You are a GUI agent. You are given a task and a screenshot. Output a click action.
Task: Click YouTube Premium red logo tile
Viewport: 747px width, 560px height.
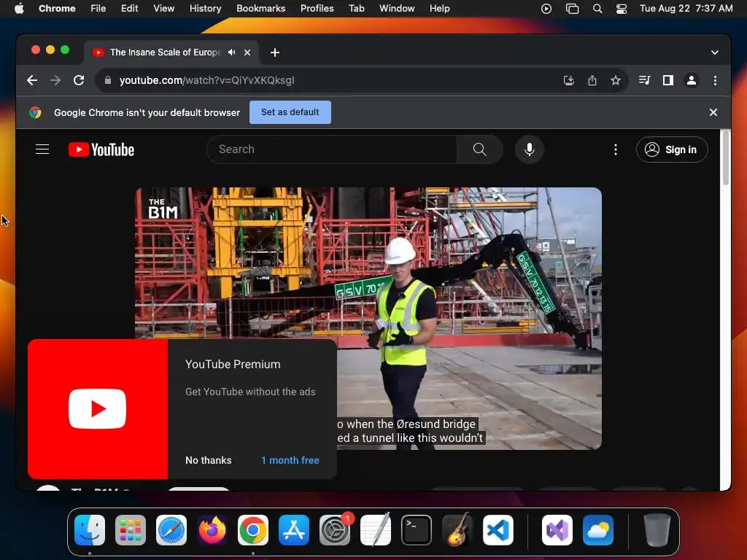(x=98, y=409)
